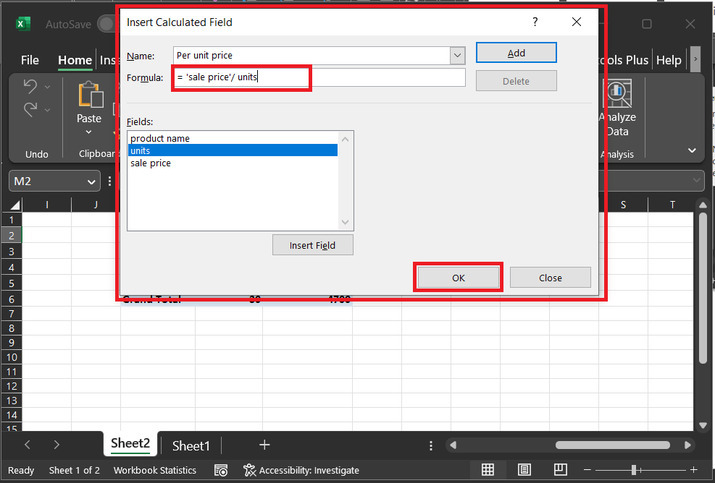Expand the Redo history dropdown arrow
Viewport: 715px width, 483px height.
(47, 110)
